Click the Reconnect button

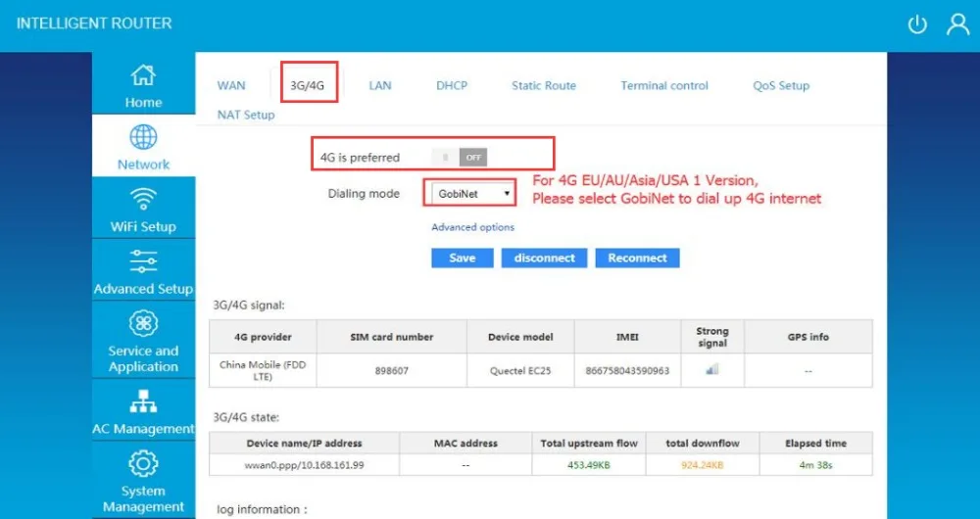[x=638, y=258]
